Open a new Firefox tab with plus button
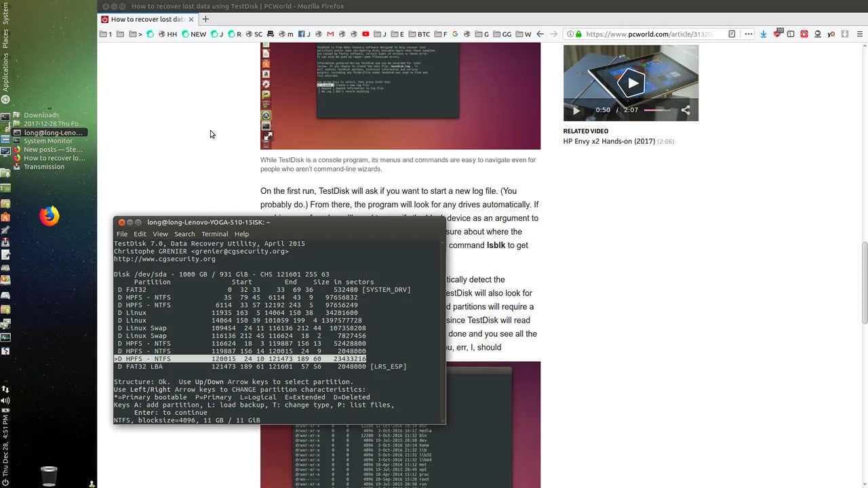 pyautogui.click(x=205, y=19)
